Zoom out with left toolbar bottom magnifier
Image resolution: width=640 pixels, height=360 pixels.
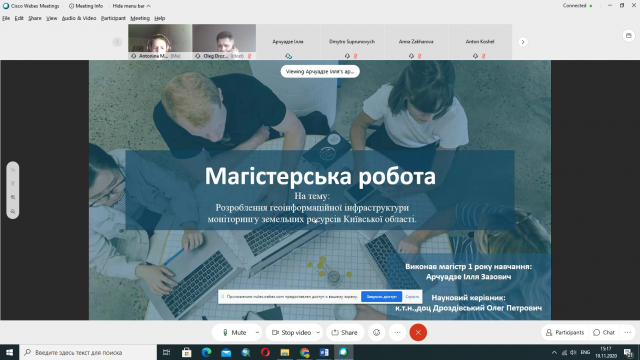point(13,211)
